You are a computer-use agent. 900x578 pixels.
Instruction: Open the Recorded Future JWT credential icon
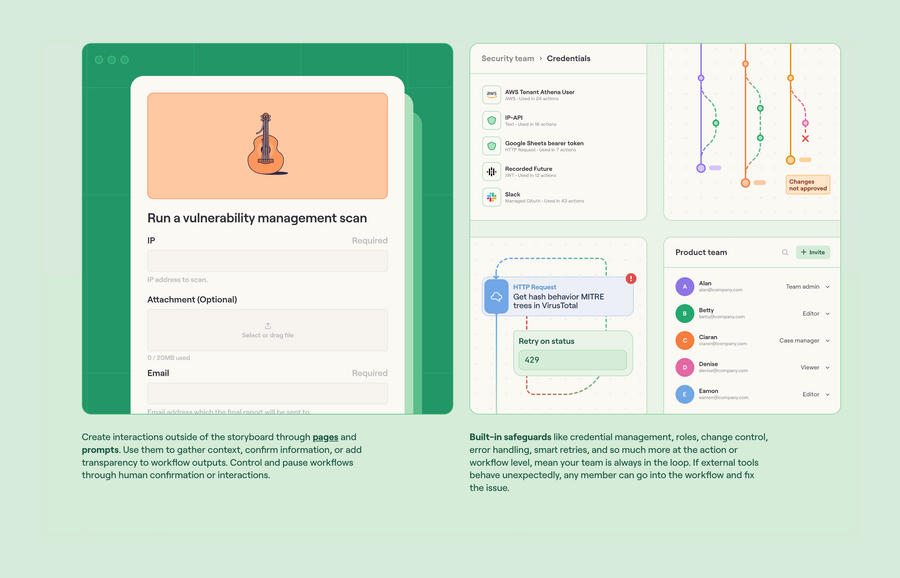491,172
